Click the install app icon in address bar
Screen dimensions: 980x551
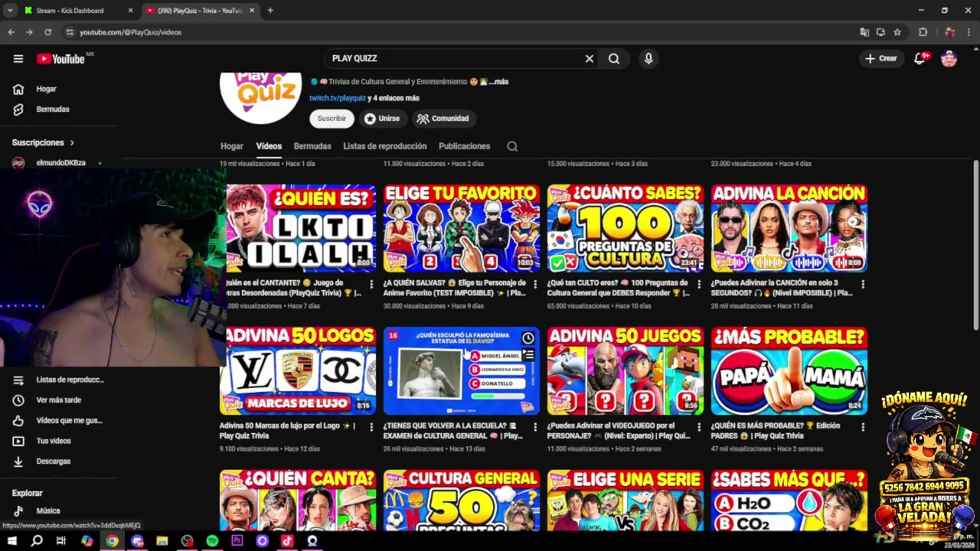pyautogui.click(x=880, y=32)
